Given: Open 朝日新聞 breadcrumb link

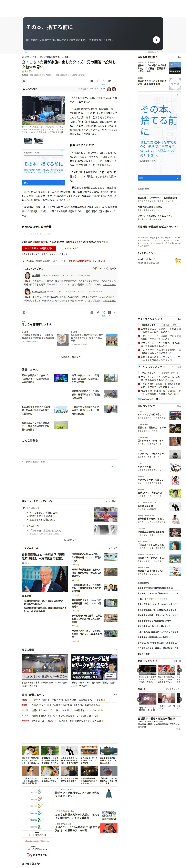Looking at the screenshot, I should point(25,57).
